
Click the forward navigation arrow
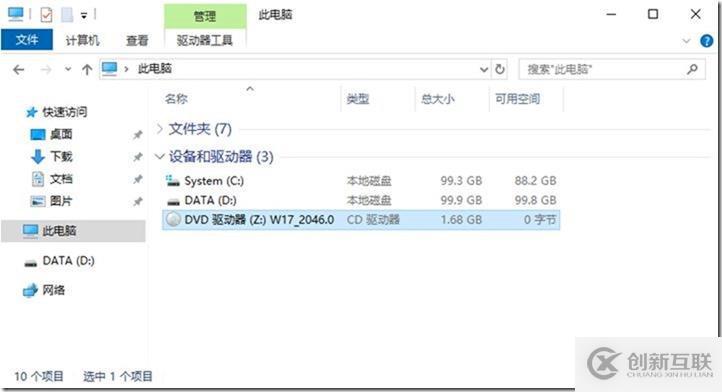(x=46, y=70)
